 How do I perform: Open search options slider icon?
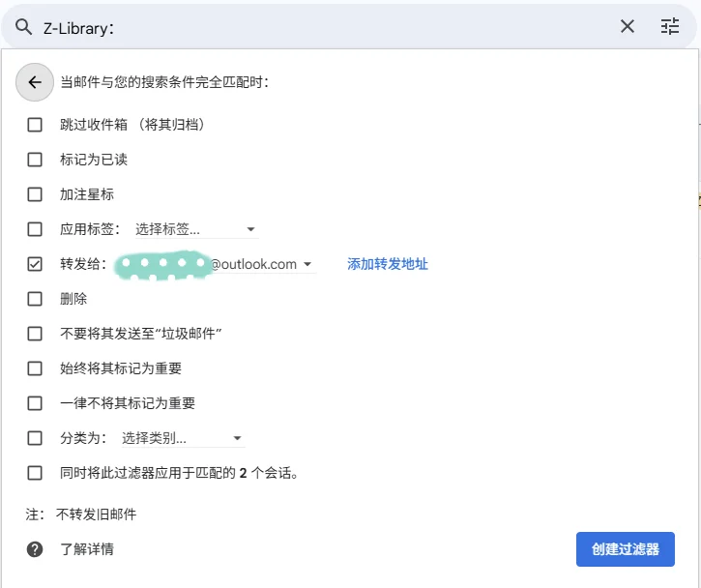(670, 26)
